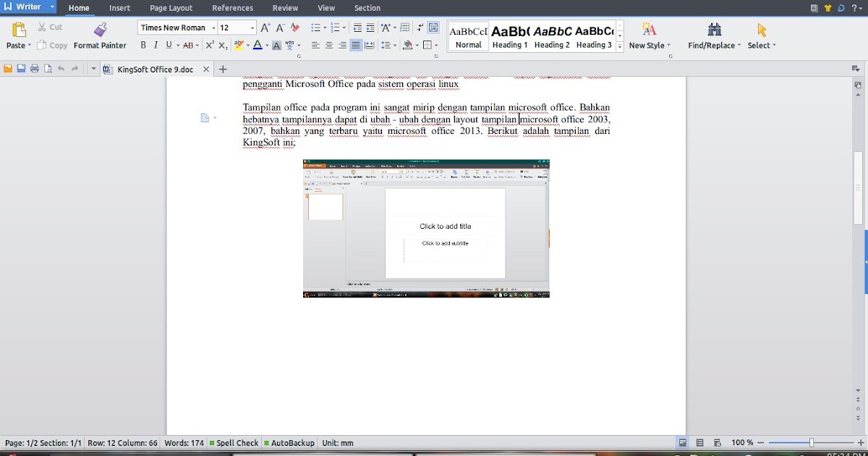This screenshot has width=868, height=456.
Task: Save document with floppy disk icon
Action: click(x=21, y=69)
